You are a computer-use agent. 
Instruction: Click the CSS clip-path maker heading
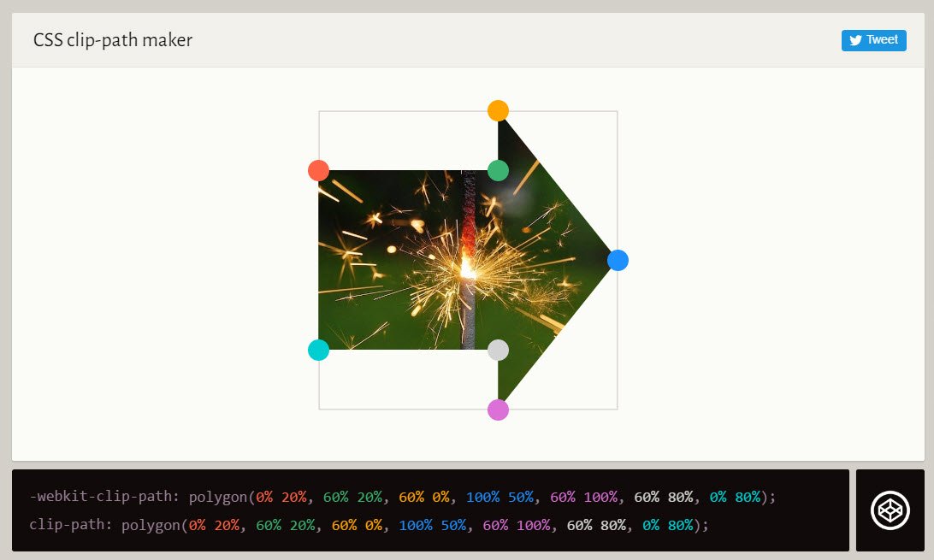(x=113, y=39)
